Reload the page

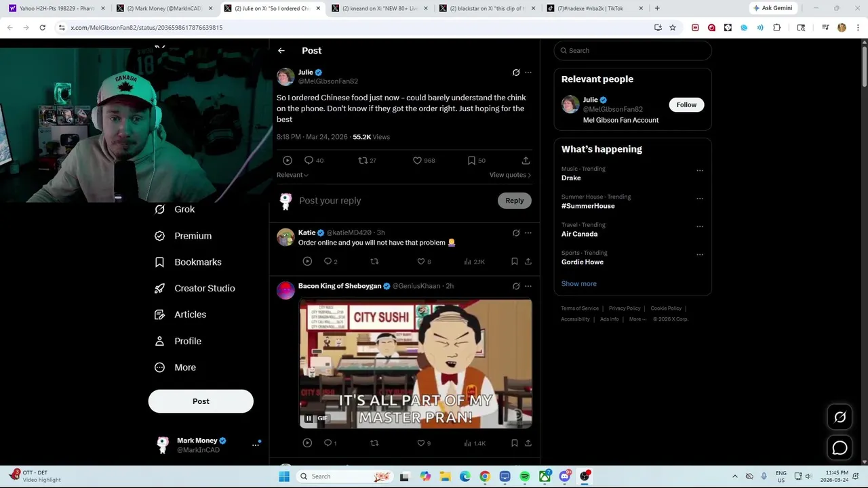point(42,28)
